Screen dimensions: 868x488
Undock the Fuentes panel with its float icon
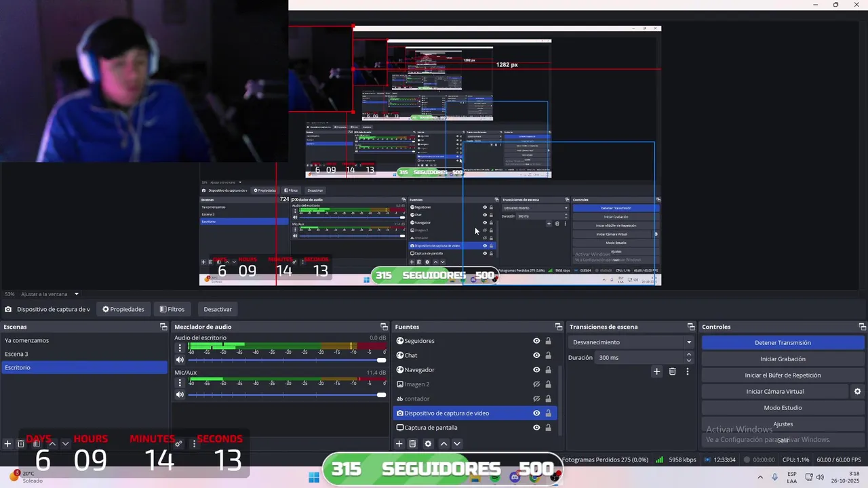pos(559,327)
